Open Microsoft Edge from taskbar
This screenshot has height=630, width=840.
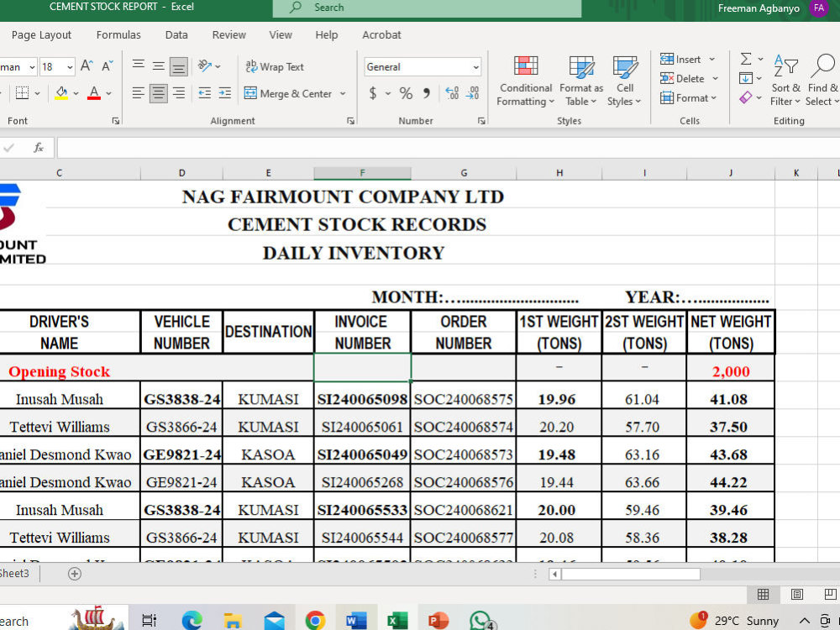(x=192, y=621)
